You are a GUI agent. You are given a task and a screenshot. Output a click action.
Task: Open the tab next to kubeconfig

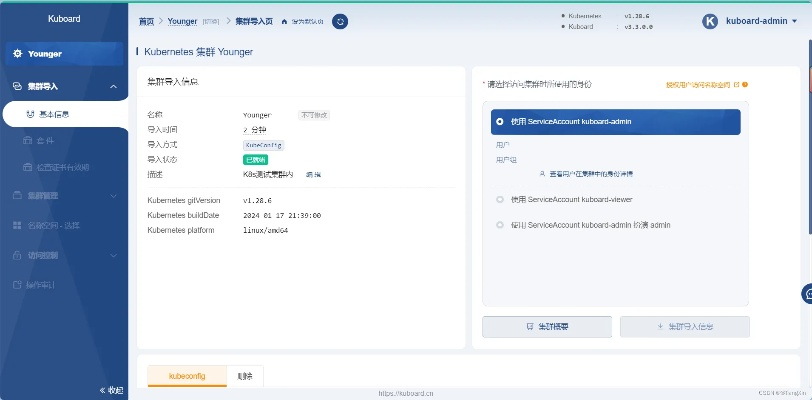coord(244,376)
